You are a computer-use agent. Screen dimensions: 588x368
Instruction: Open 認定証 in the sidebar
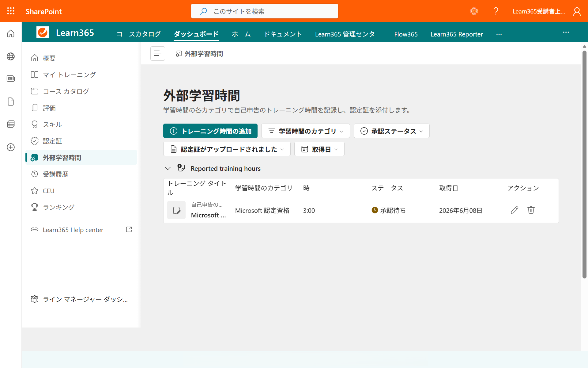(x=81, y=141)
